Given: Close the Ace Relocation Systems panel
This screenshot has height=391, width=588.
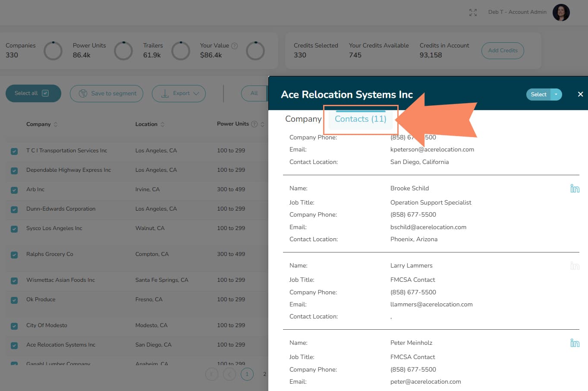Looking at the screenshot, I should coord(580,94).
